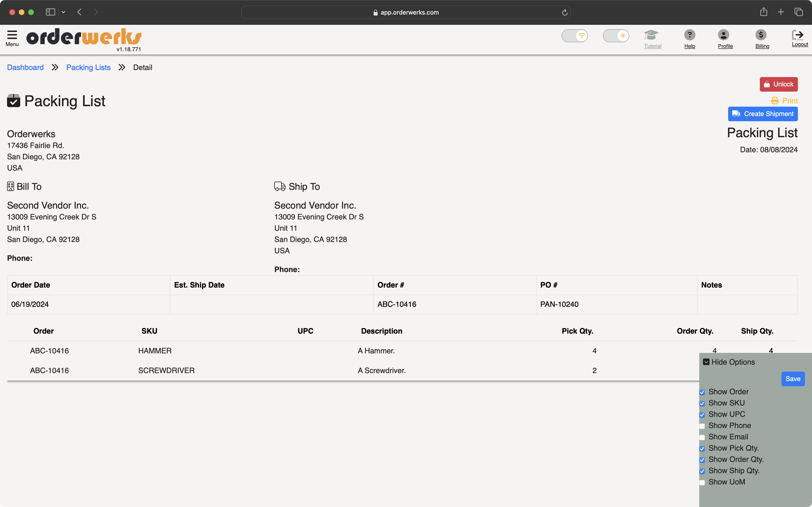Reload the page with refresh icon

tap(565, 12)
